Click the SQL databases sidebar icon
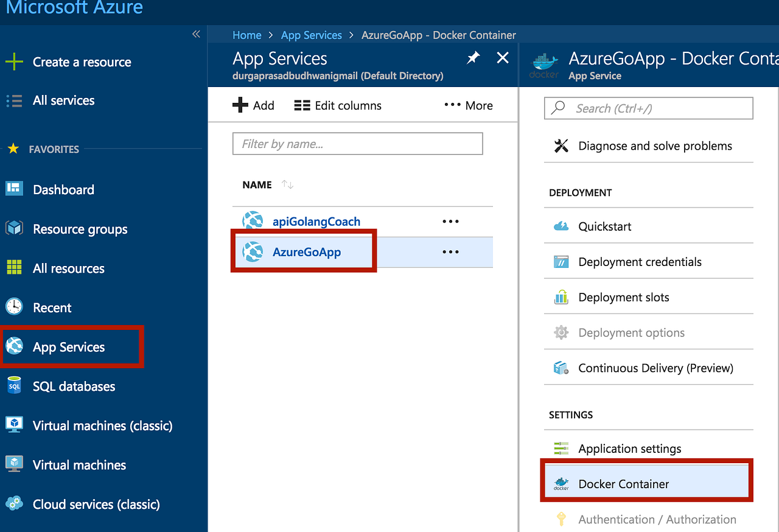779x532 pixels. (13, 386)
